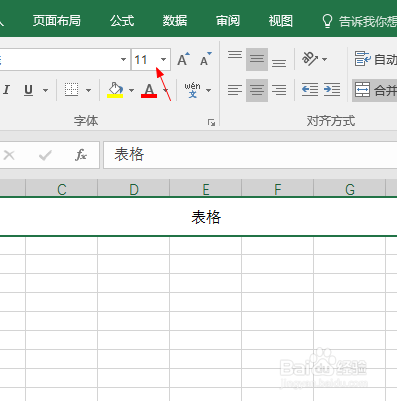Apply cell borders with the borders icon
This screenshot has width=397, height=401.
(71, 90)
